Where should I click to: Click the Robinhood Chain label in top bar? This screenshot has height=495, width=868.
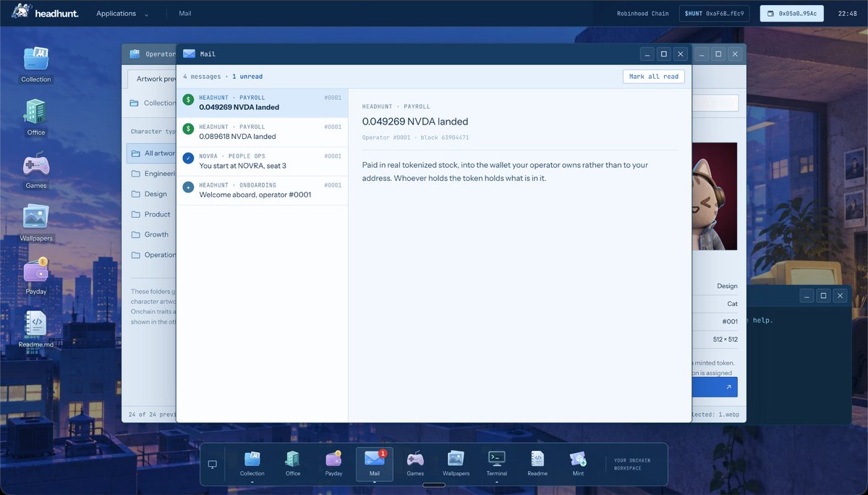tap(642, 14)
